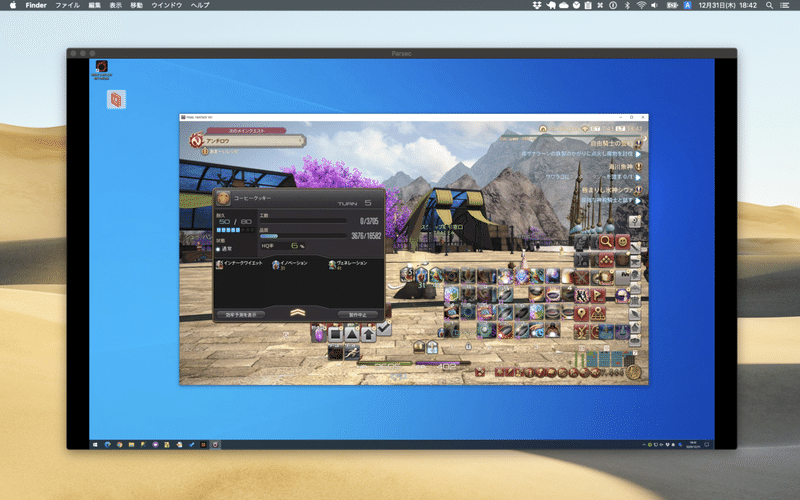Open the ヘルプ menu

coord(200,5)
